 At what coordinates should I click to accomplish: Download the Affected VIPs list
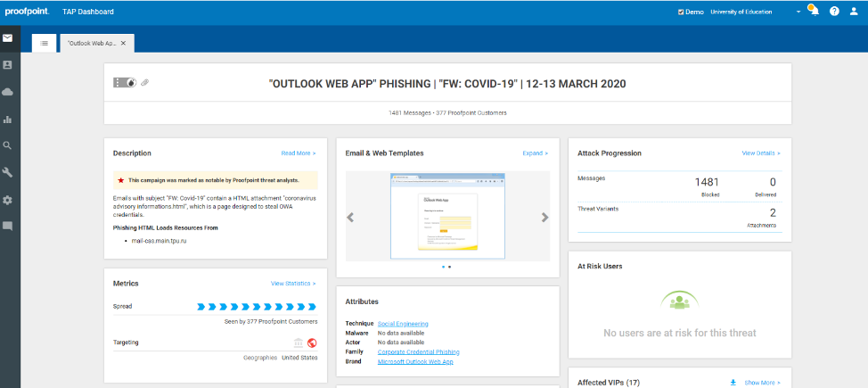point(733,383)
